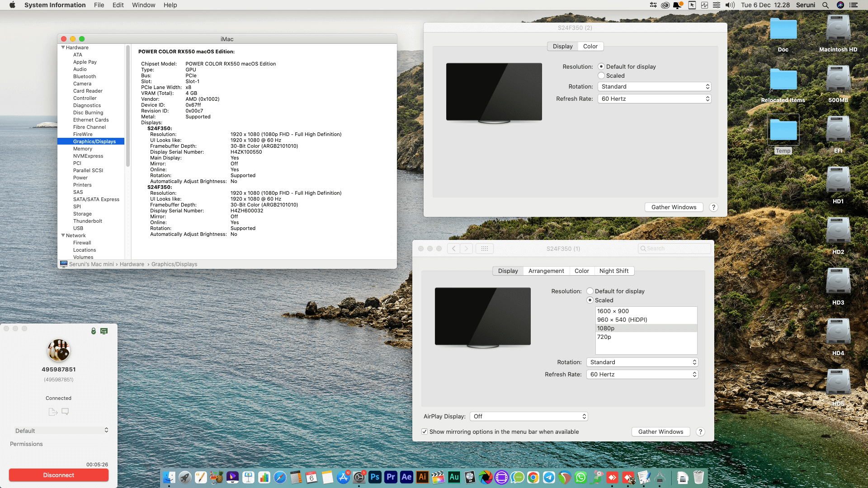Image resolution: width=868 pixels, height=488 pixels.
Task: Select Scaled resolution in S24F350 (2) window
Action: (601, 75)
